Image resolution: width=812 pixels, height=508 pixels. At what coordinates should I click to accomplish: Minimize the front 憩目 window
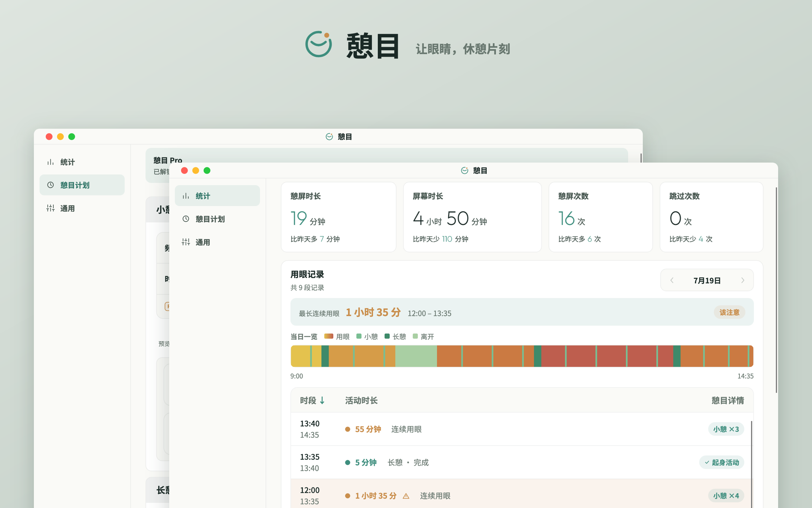[195, 170]
